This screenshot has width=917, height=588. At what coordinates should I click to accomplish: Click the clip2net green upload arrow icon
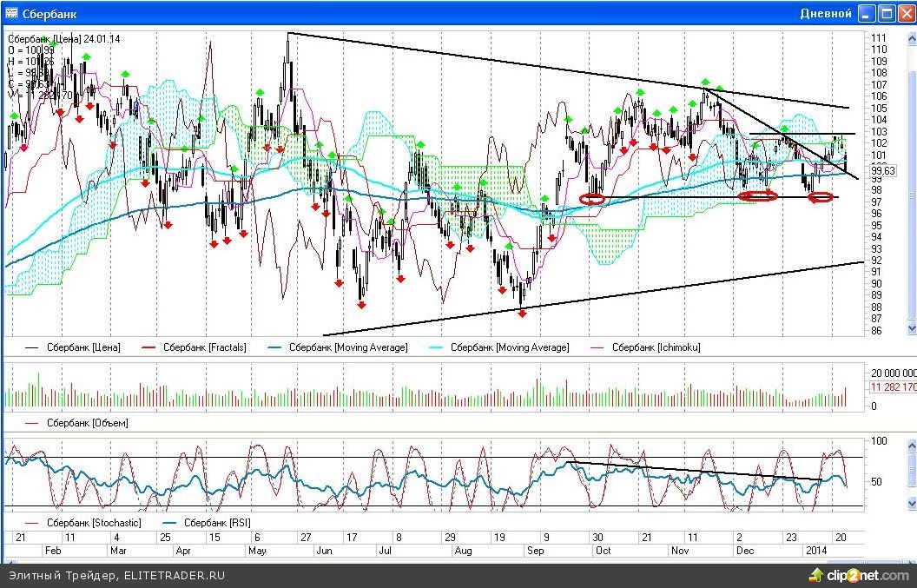(816, 576)
